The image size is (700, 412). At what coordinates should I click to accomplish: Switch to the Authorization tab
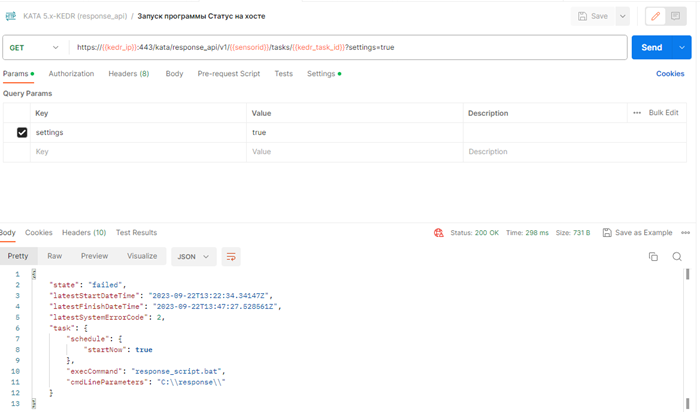71,74
